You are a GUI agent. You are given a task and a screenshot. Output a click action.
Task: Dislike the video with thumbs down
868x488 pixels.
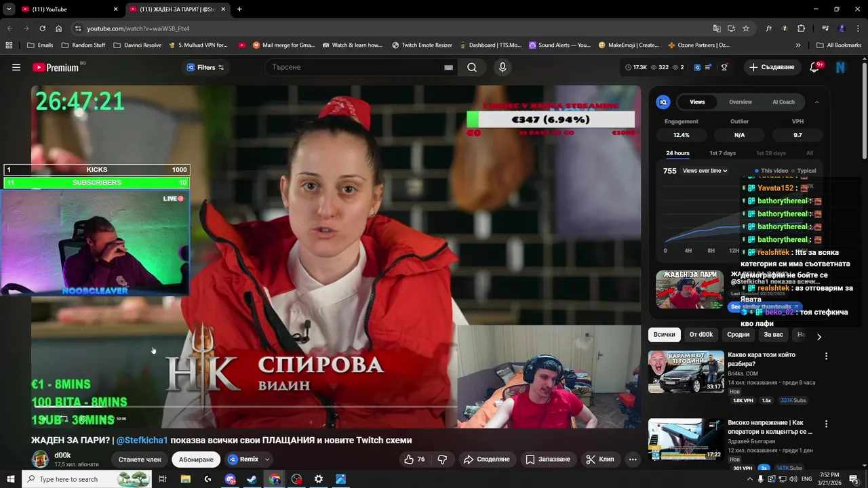point(442,459)
